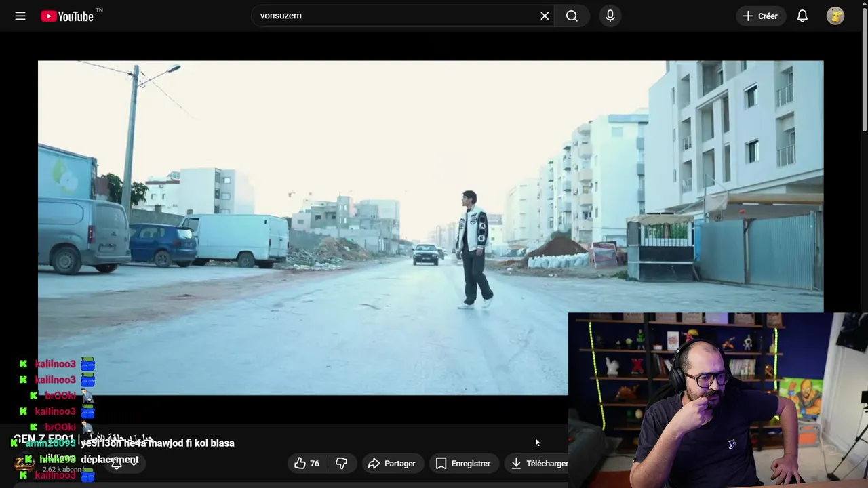Go to YouTube home via the logo
The image size is (868, 488).
66,16
